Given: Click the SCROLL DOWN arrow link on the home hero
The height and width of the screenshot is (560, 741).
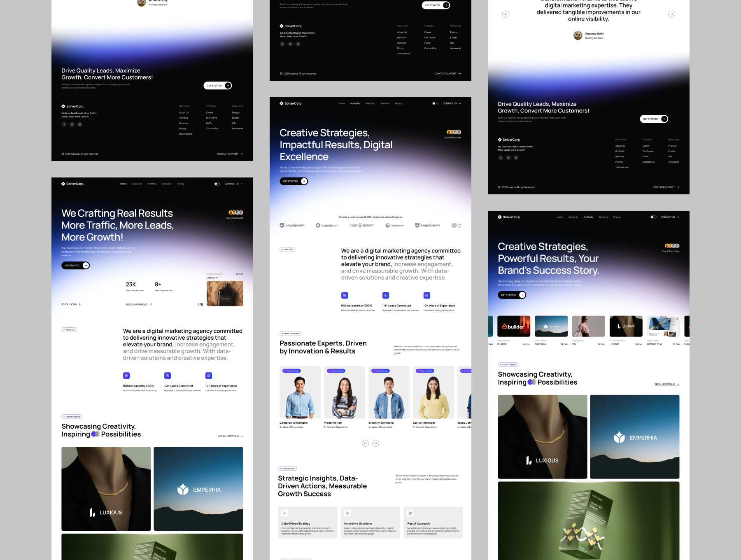Looking at the screenshot, I should tap(71, 305).
